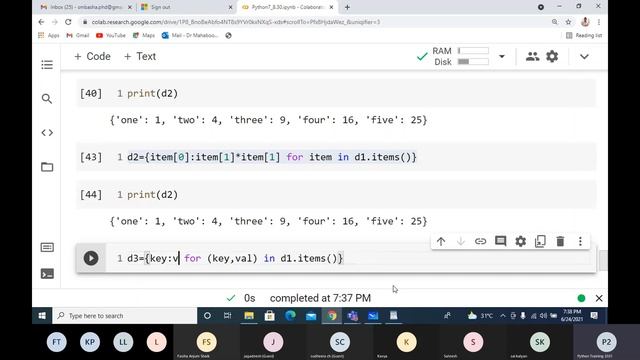640x360 pixels.
Task: Mirror cell in tab icon
Action: (540, 241)
